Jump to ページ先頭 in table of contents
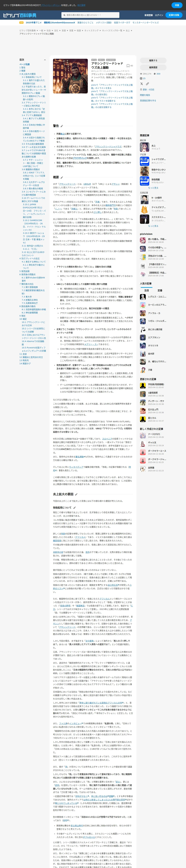Image resolution: width=186 pixels, height=868 pixels. coord(24,64)
